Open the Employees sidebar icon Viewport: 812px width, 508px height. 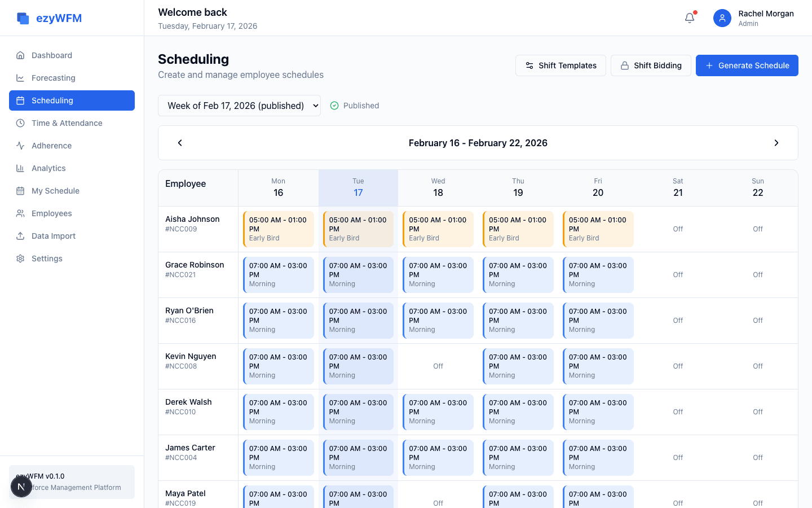[x=20, y=213]
